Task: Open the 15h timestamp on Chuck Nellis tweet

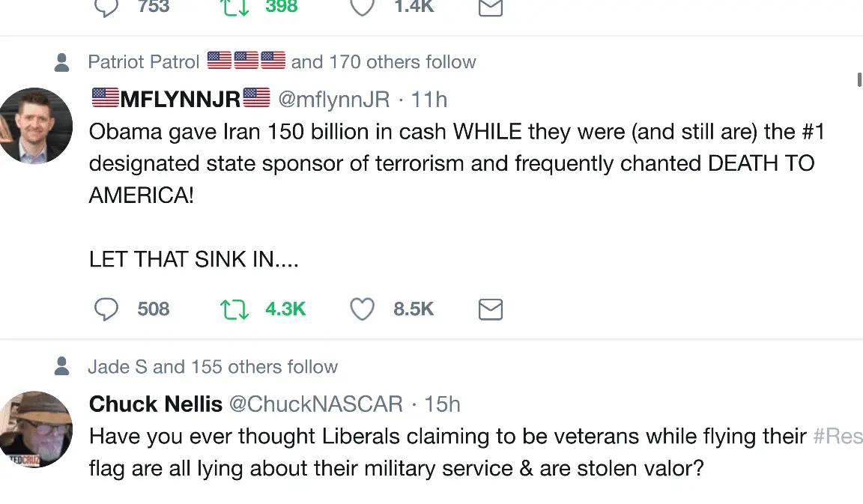Action: click(x=443, y=404)
